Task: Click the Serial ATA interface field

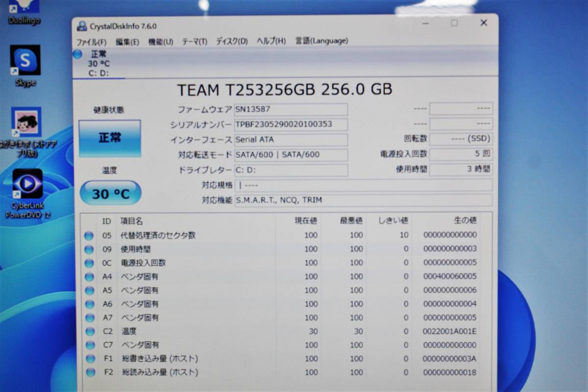Action: (x=291, y=140)
